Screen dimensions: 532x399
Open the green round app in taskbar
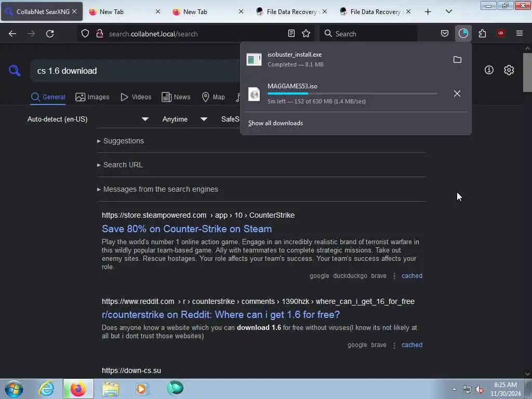point(175,388)
